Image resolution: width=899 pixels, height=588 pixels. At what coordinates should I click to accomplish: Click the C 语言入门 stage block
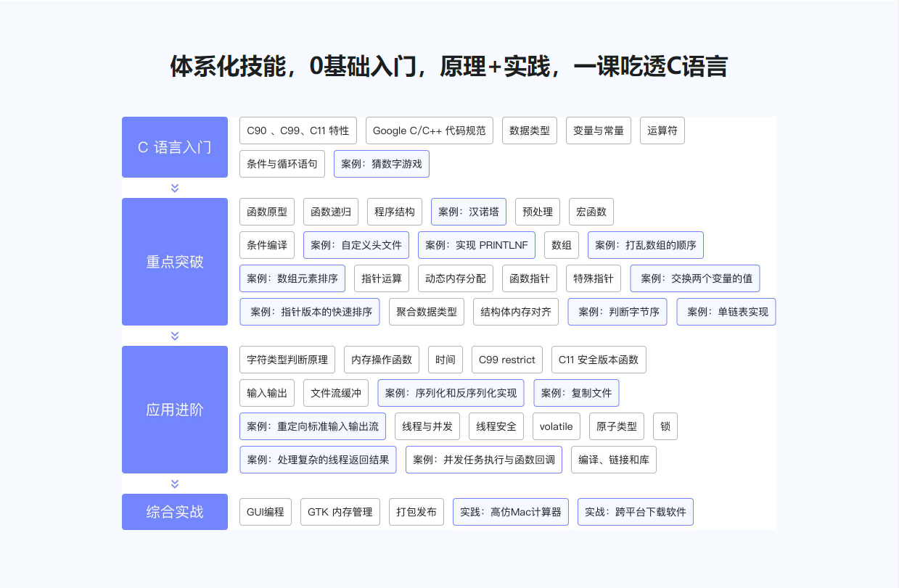coord(175,147)
